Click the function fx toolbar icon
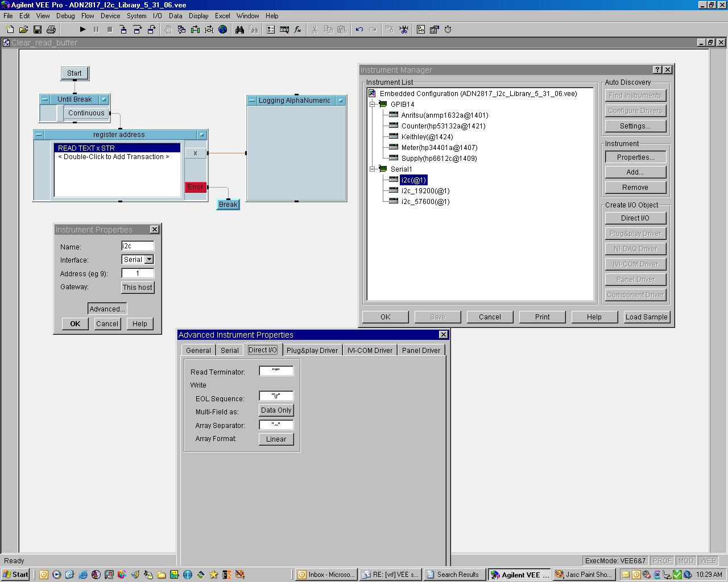The image size is (728, 582). pos(297,30)
